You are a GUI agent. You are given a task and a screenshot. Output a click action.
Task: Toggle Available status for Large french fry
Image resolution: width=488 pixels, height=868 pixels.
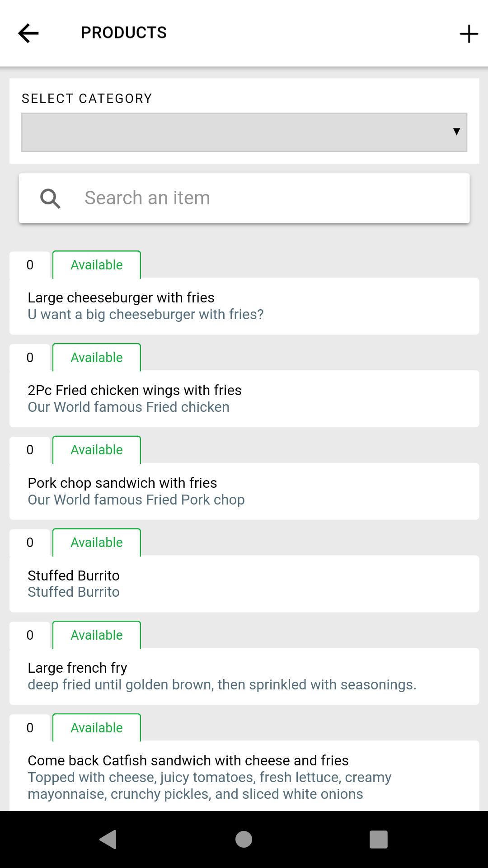coord(97,635)
